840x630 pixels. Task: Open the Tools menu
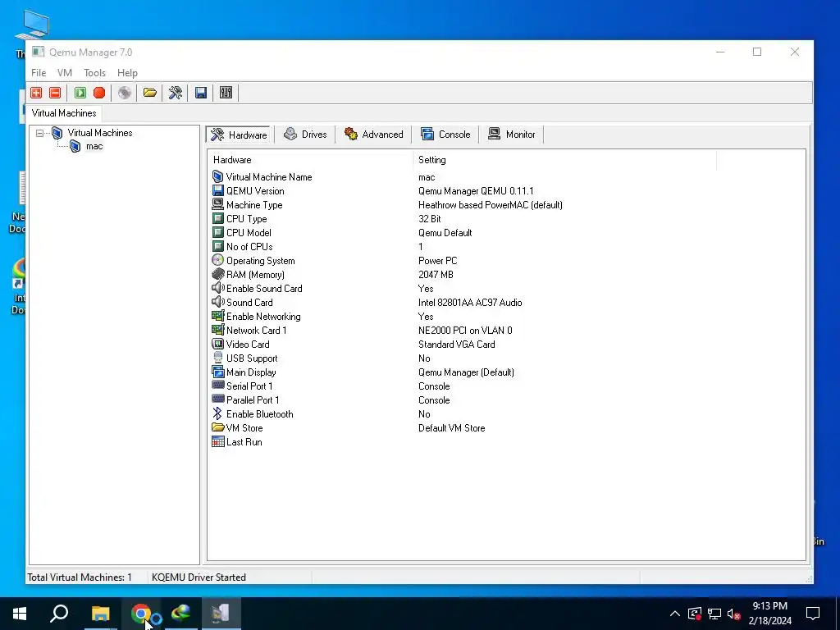coord(95,73)
